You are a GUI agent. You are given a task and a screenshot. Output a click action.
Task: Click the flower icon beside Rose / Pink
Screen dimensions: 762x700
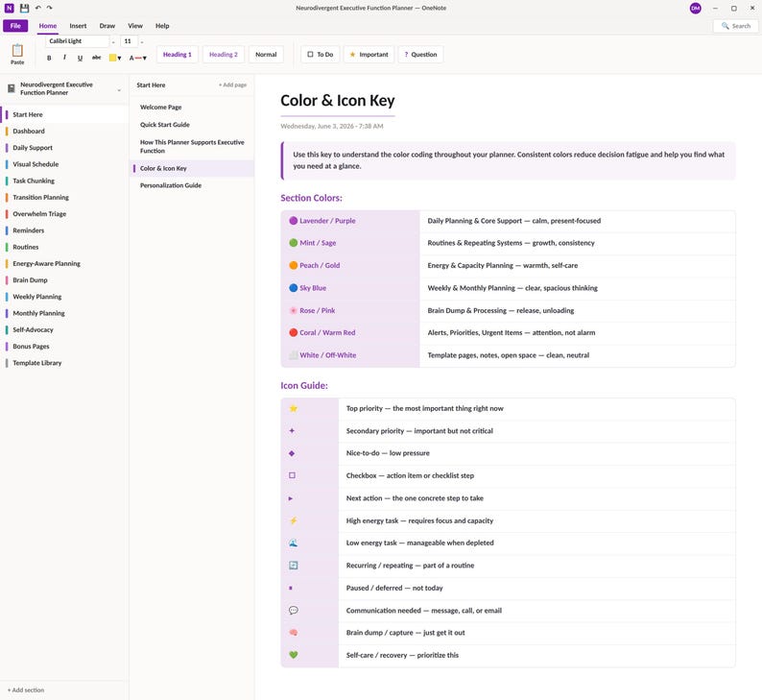[293, 310]
